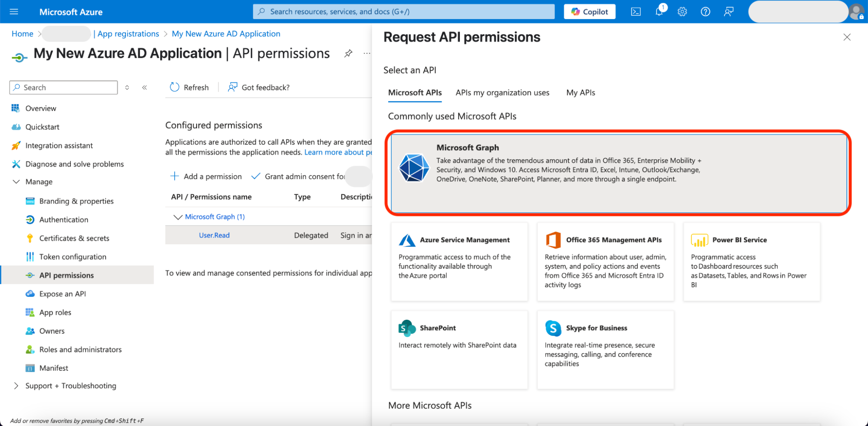
Task: Open Branding & properties
Action: tap(76, 201)
